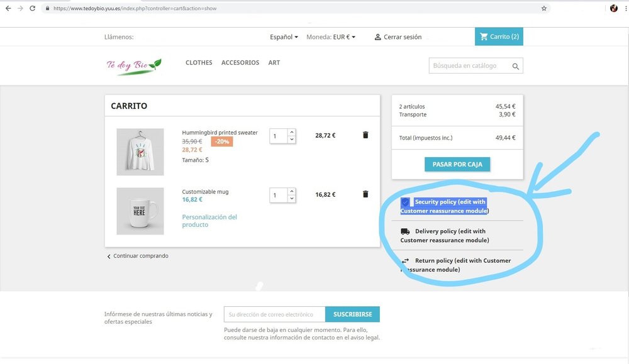Image resolution: width=629 pixels, height=364 pixels.
Task: Click the padlock icon in the address bar
Action: pos(47,8)
